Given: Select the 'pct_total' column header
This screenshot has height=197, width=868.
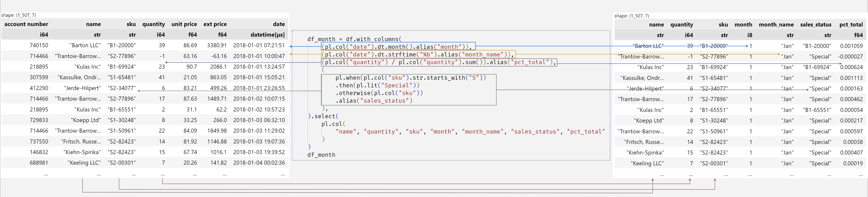Looking at the screenshot, I should (851, 25).
